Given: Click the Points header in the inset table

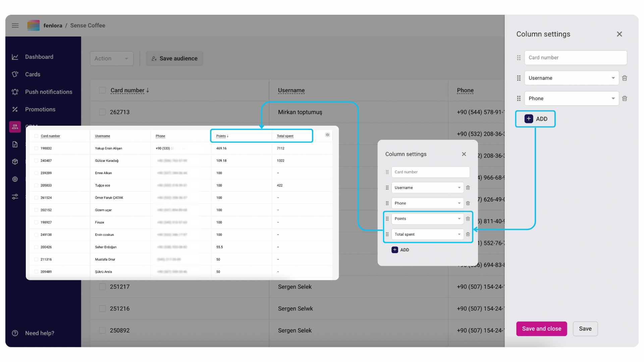Looking at the screenshot, I should coord(221,136).
